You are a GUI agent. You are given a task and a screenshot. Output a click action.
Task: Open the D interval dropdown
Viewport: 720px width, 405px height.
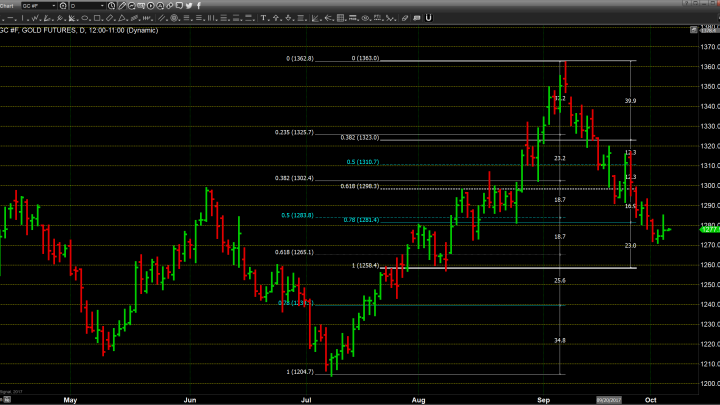[x=102, y=6]
